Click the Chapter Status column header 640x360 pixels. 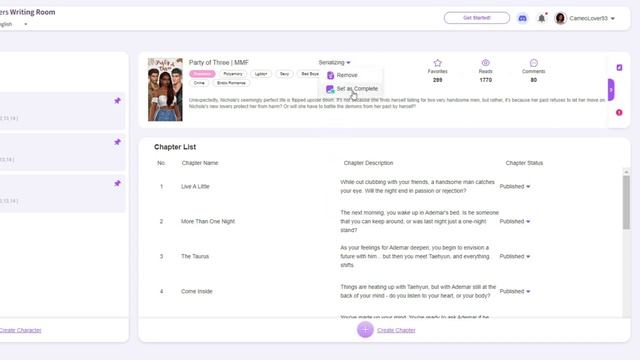[524, 163]
